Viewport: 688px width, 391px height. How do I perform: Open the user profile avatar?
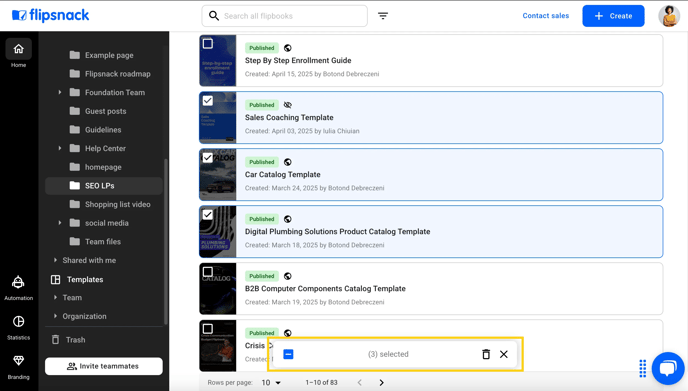(669, 16)
